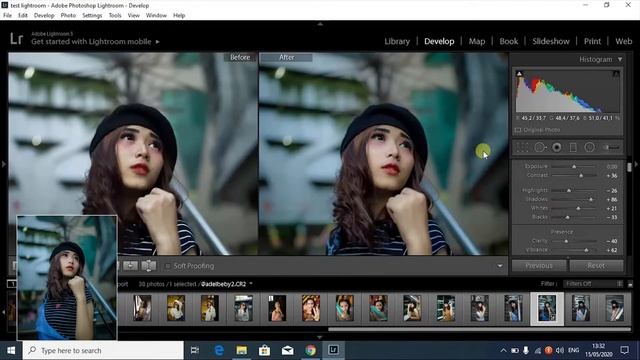Toggle the right panel side arrow
This screenshot has height=360, width=640.
point(636,164)
